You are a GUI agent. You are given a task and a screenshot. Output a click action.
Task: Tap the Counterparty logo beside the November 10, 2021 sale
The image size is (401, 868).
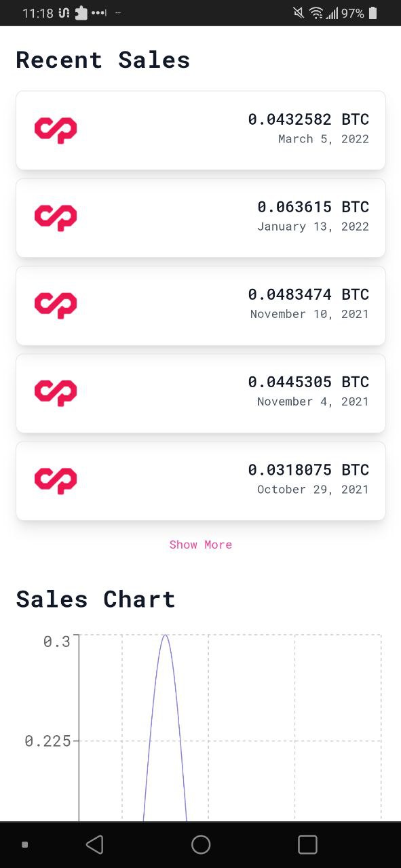coord(56,305)
